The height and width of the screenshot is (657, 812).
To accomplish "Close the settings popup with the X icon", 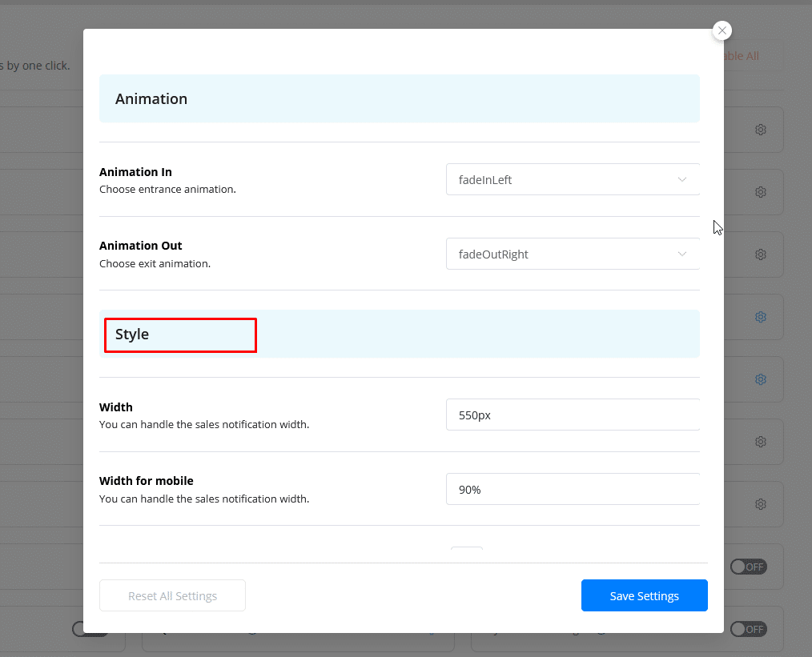I will point(722,30).
